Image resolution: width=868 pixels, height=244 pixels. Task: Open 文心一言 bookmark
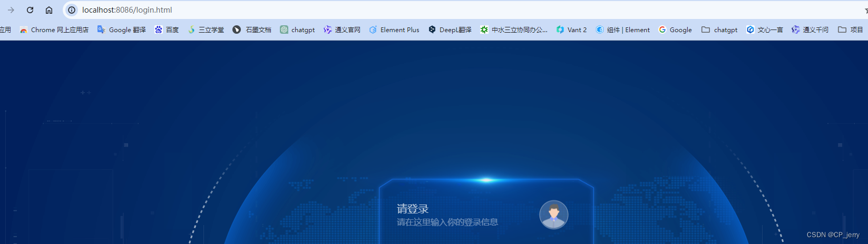pos(764,30)
